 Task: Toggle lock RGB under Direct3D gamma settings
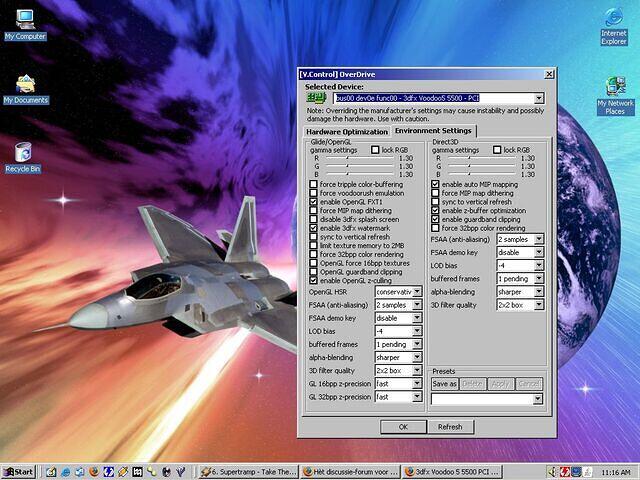497,150
